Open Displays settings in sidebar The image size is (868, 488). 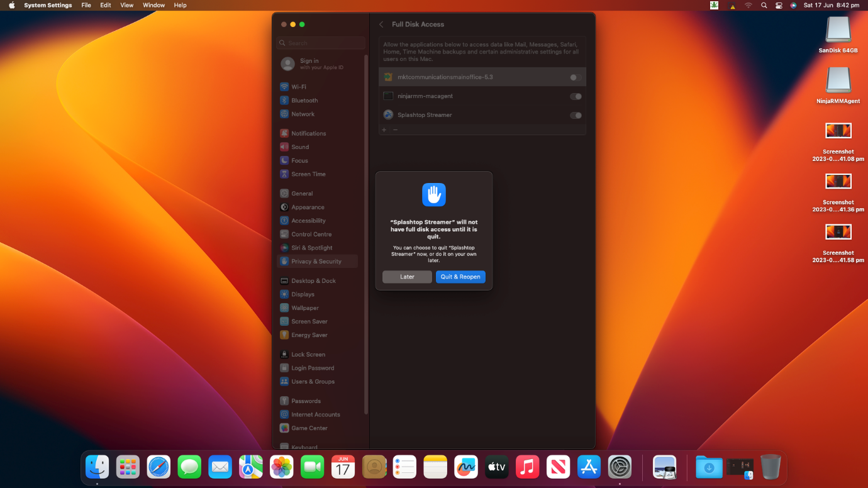(318, 294)
